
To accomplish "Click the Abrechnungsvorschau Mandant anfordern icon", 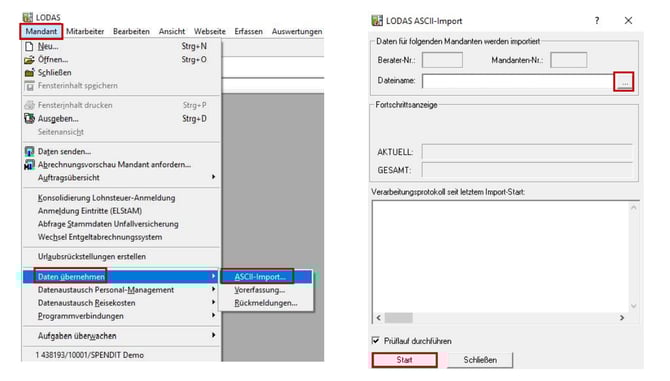I will (29, 165).
